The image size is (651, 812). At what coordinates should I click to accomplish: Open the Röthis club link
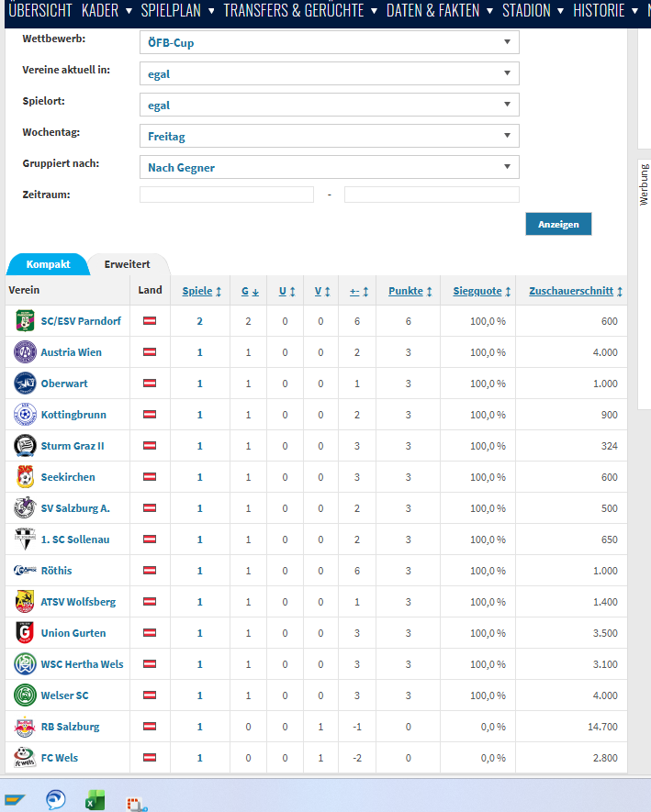[56, 571]
